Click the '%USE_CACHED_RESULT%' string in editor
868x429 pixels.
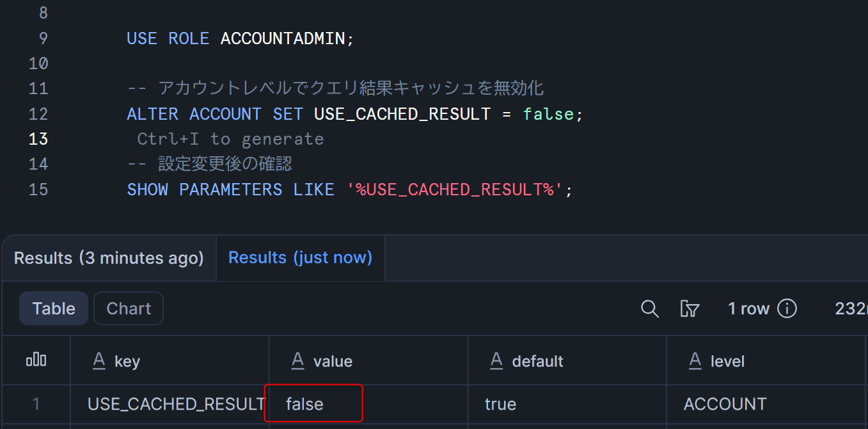click(454, 190)
